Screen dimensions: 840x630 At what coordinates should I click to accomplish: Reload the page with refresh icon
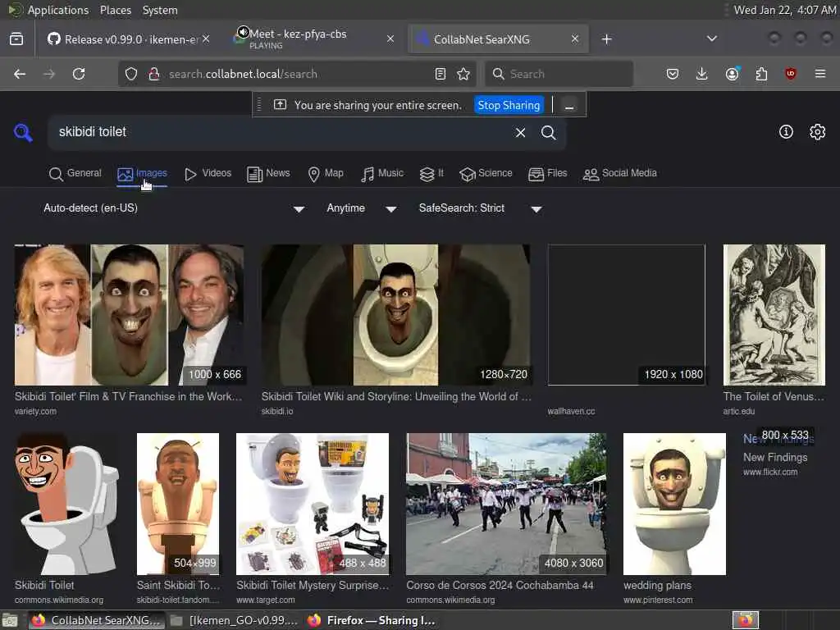[x=79, y=74]
